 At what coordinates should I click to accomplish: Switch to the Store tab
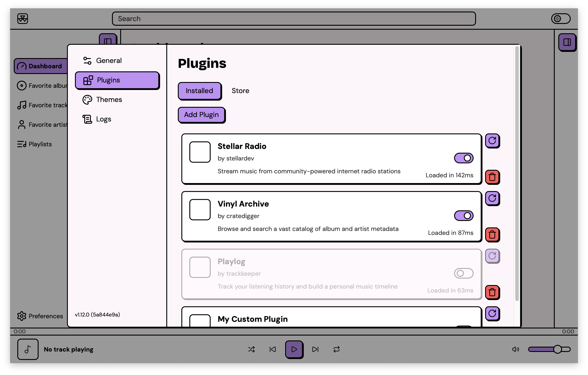coord(240,91)
